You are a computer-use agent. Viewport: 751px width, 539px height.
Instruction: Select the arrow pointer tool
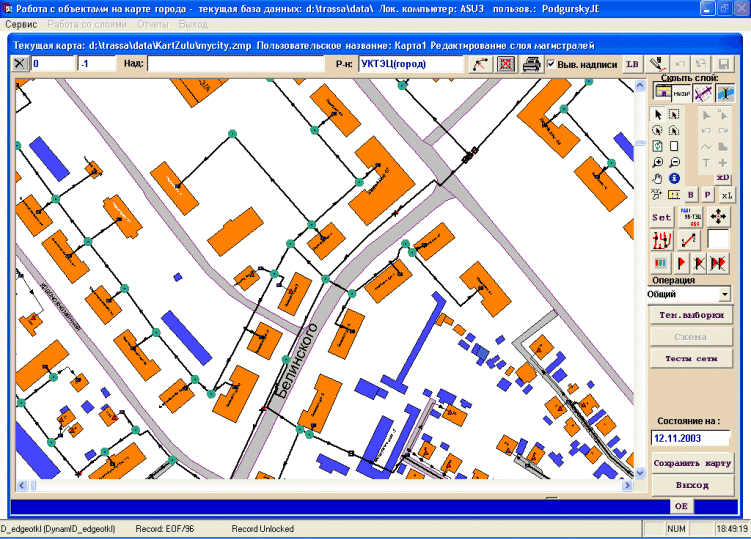657,115
